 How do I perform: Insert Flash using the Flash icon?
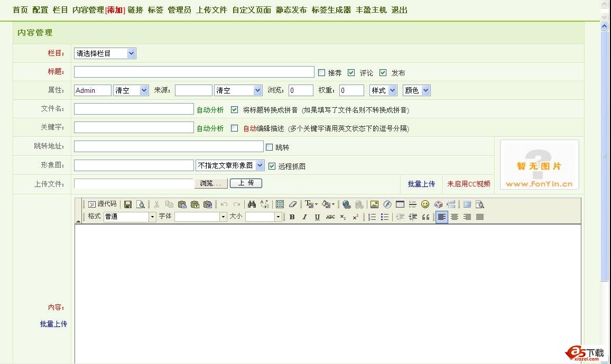pos(387,204)
